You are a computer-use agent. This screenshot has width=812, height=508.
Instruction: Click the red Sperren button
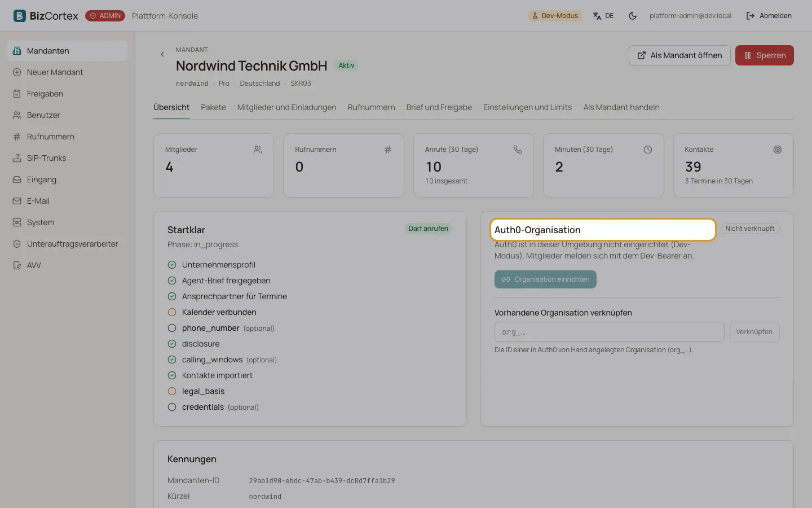[x=765, y=55]
